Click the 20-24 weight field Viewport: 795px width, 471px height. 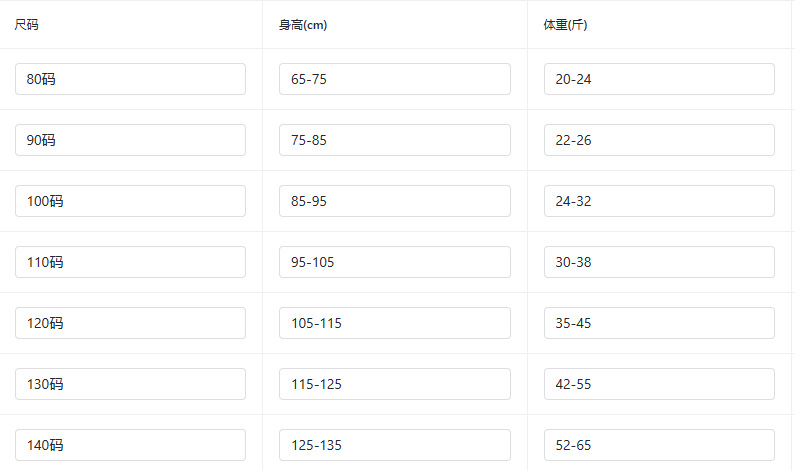pos(659,79)
